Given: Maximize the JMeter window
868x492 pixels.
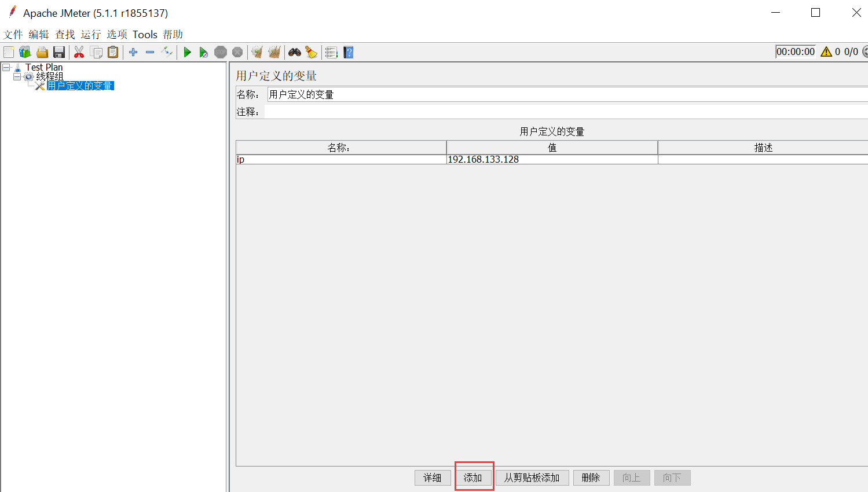Looking at the screenshot, I should tap(816, 13).
